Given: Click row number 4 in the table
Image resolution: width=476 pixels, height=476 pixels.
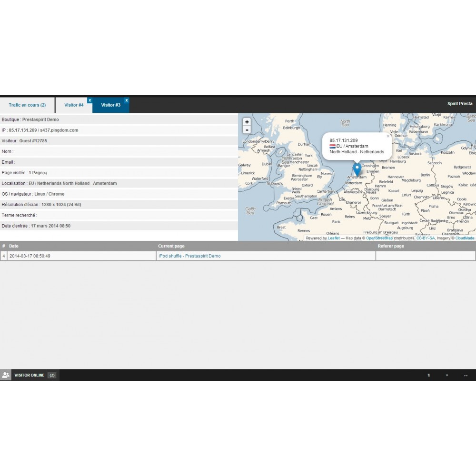Looking at the screenshot, I should click(x=4, y=256).
